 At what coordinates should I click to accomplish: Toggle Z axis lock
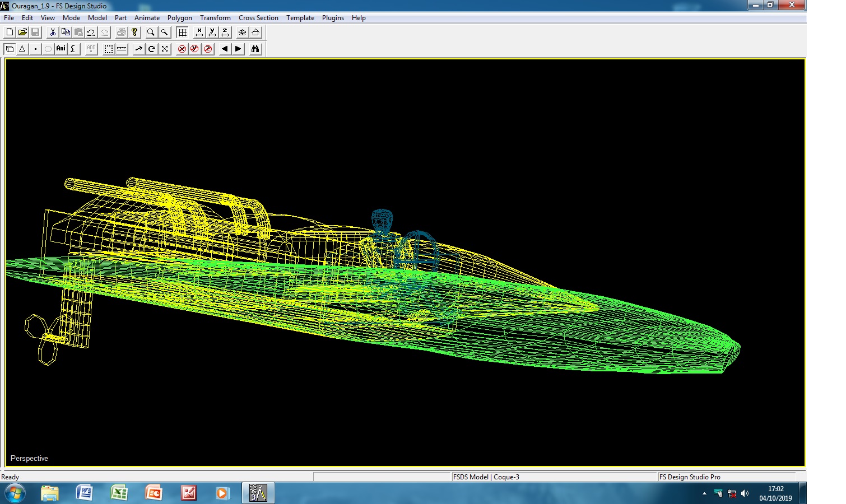[x=208, y=49]
